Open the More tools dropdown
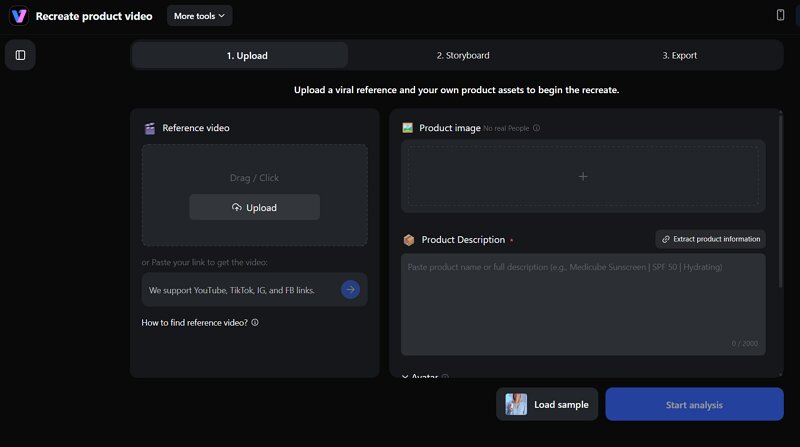The height and width of the screenshot is (447, 800). coord(199,16)
